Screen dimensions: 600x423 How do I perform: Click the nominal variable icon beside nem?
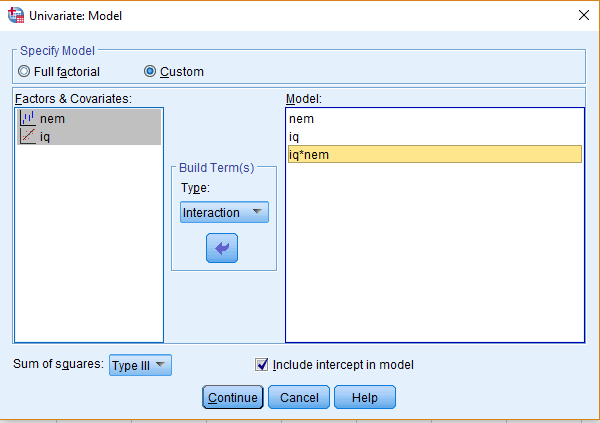(x=28, y=118)
